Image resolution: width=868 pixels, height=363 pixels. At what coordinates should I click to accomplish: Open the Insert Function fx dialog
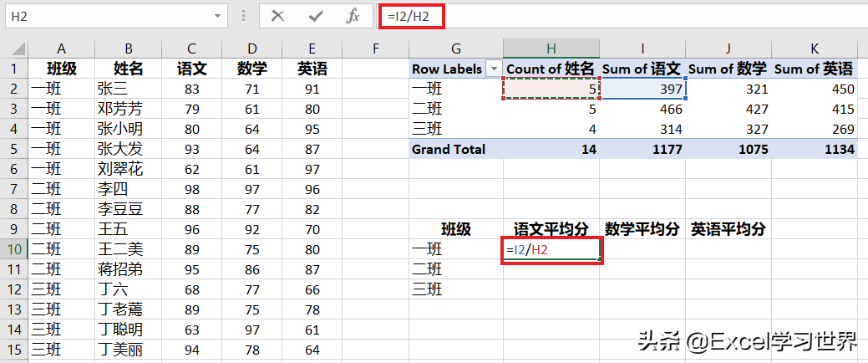click(353, 16)
